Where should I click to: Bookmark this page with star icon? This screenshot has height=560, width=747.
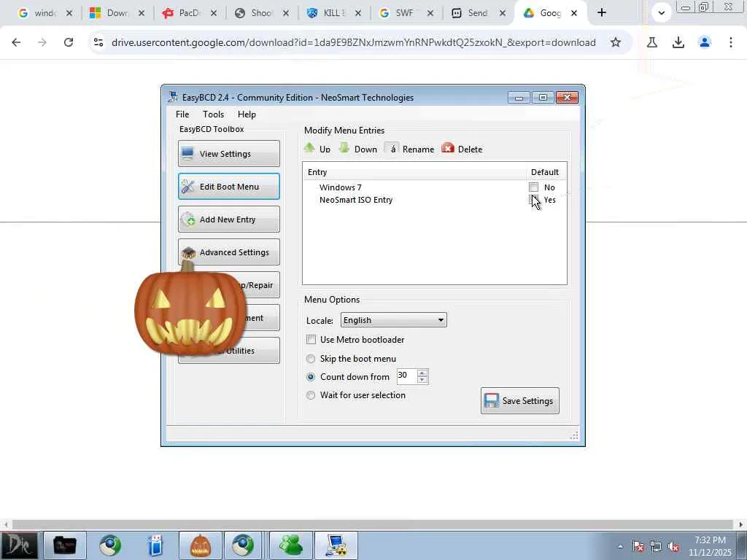pos(616,42)
